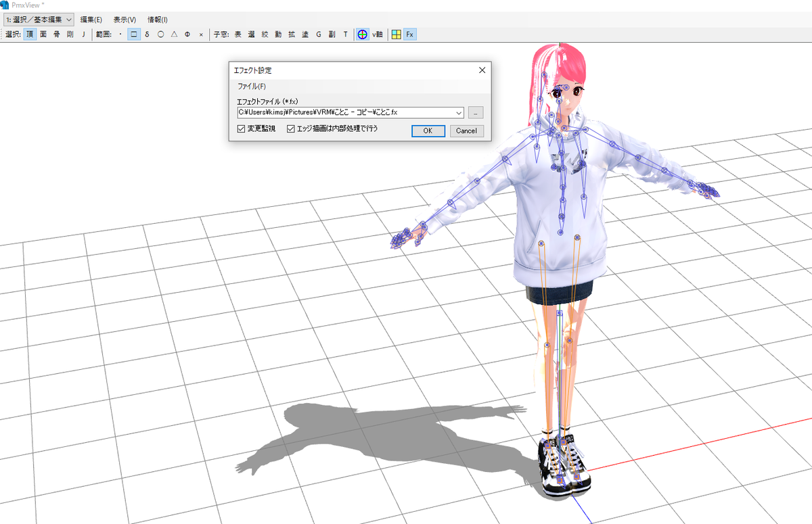
Task: Open the 編集(E) menu
Action: [x=91, y=20]
